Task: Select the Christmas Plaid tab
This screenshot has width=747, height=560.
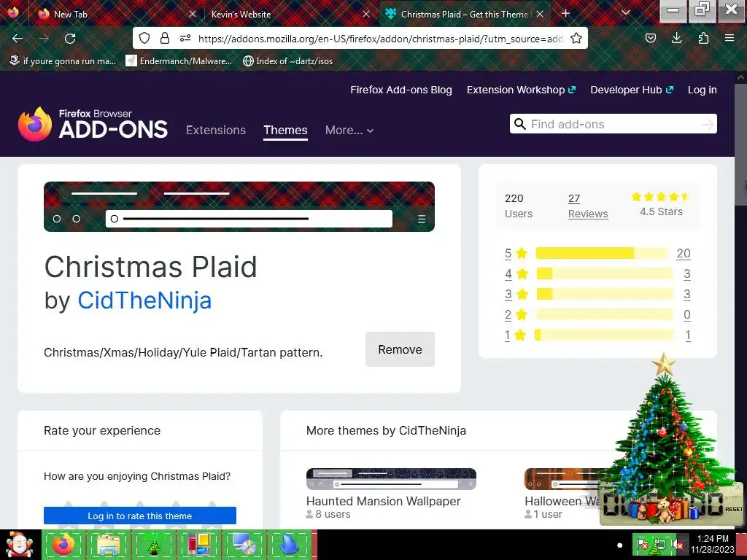Action: tap(465, 15)
